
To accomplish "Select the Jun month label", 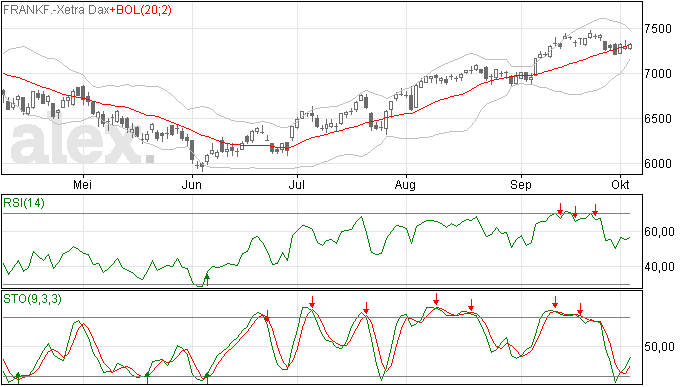I will (x=192, y=184).
